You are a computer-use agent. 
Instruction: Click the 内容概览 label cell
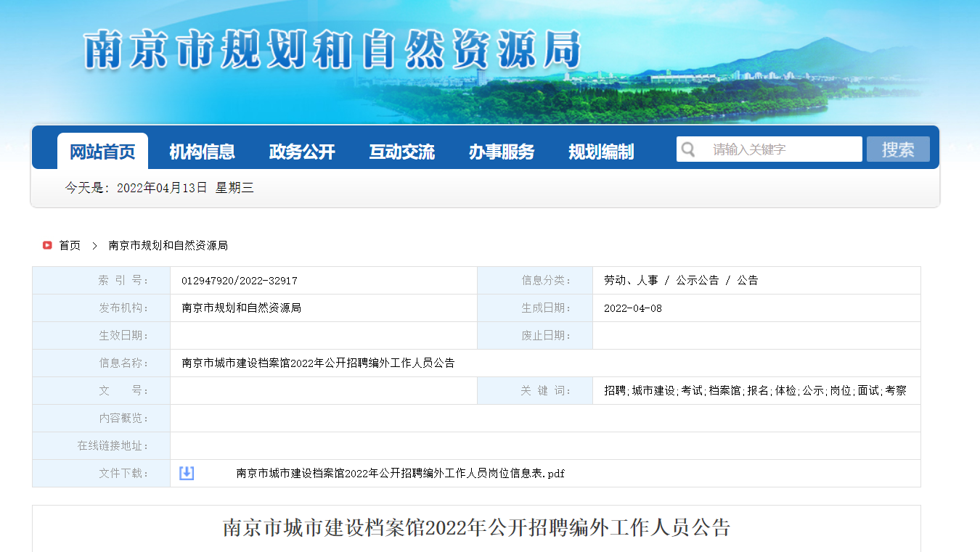tap(102, 419)
